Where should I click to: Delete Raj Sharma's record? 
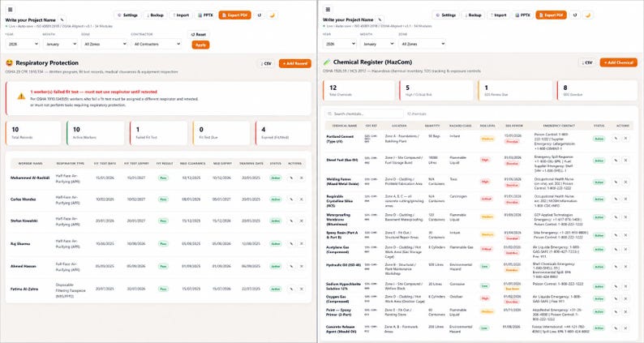pyautogui.click(x=302, y=243)
